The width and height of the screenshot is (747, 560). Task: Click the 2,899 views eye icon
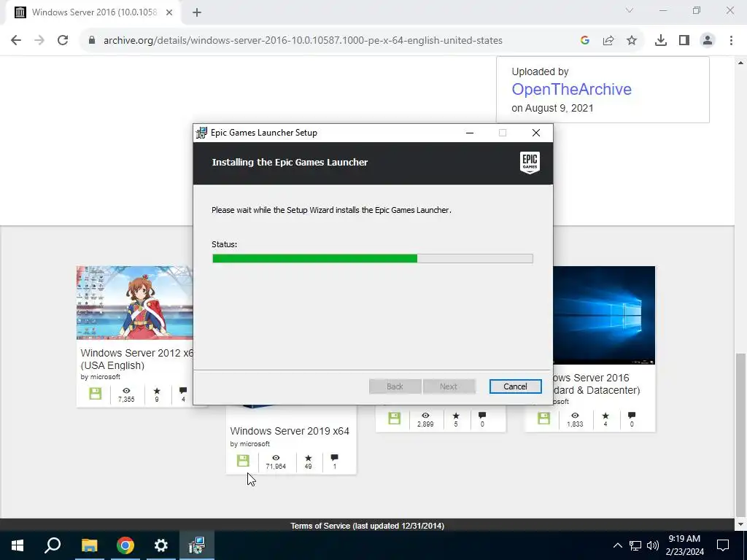(x=425, y=416)
